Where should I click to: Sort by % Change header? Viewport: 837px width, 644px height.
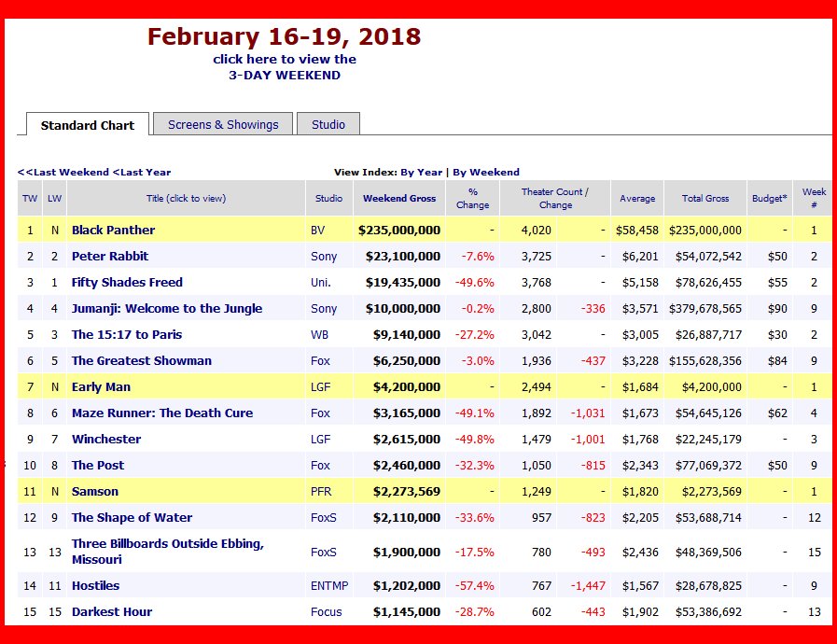(x=472, y=198)
